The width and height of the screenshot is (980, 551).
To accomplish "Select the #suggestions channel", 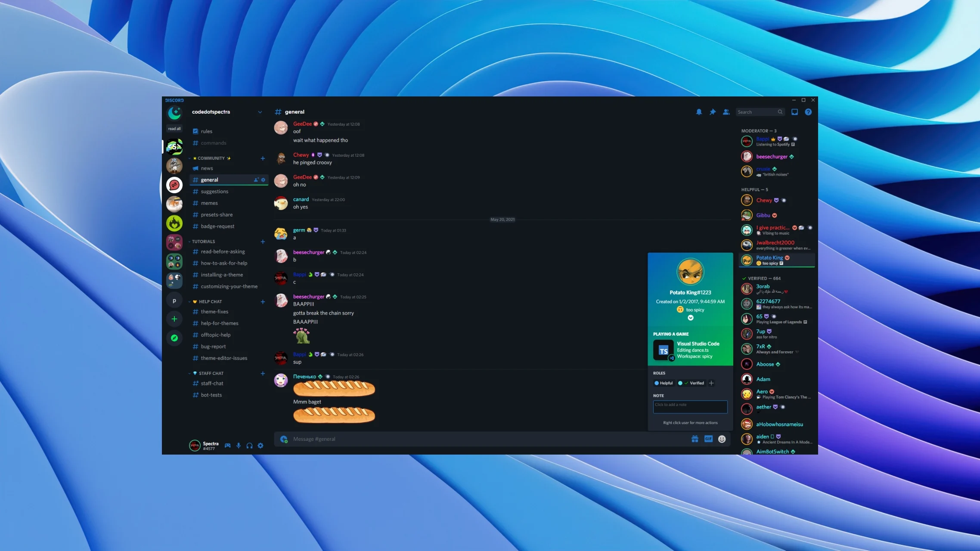I will (215, 191).
